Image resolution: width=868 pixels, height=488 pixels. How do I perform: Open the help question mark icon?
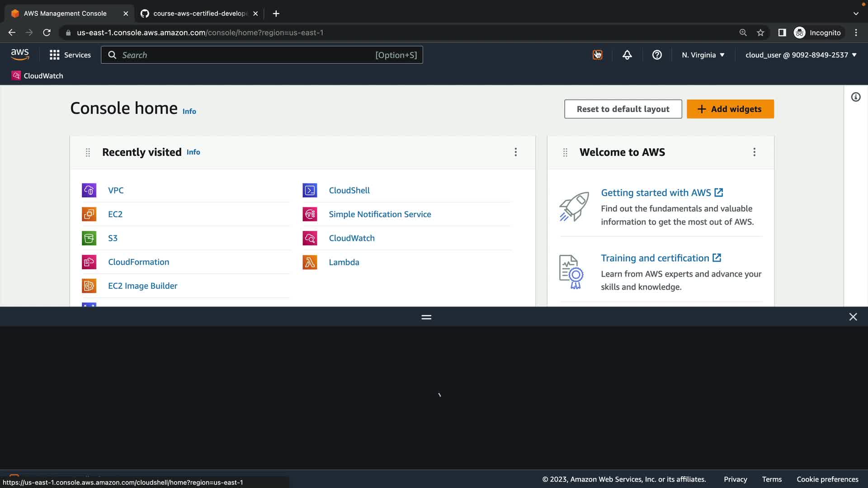pyautogui.click(x=657, y=55)
